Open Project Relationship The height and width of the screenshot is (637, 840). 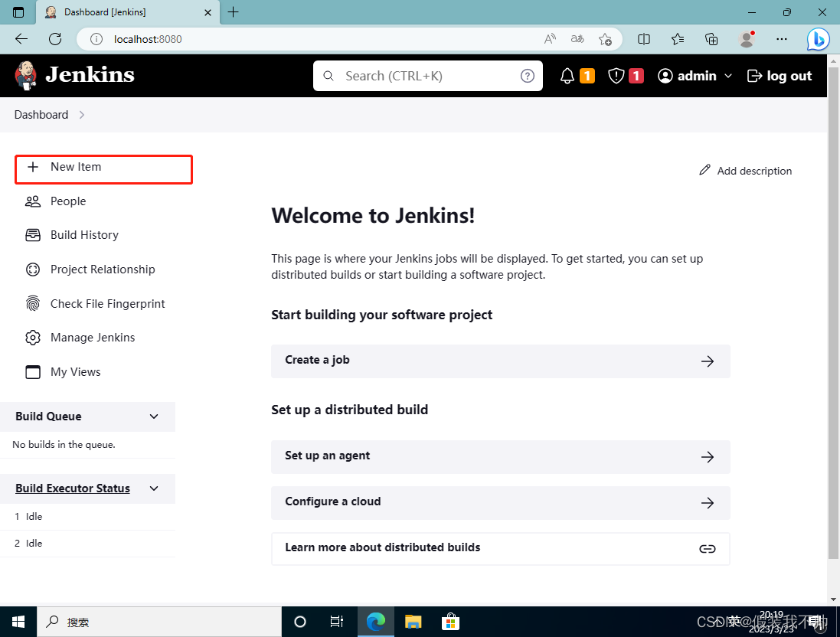103,269
